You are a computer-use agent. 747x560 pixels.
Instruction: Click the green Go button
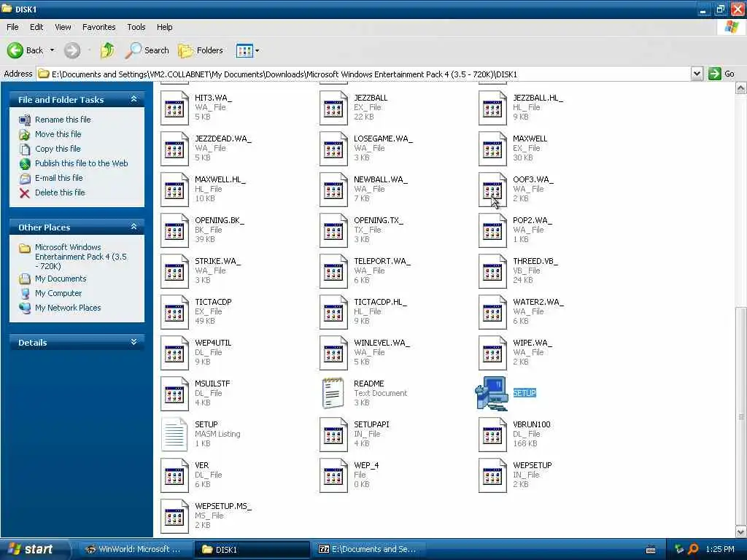(721, 74)
